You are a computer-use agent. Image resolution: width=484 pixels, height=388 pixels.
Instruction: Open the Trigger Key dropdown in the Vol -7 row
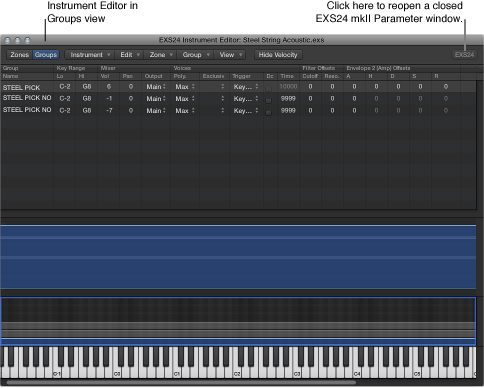pyautogui.click(x=246, y=111)
